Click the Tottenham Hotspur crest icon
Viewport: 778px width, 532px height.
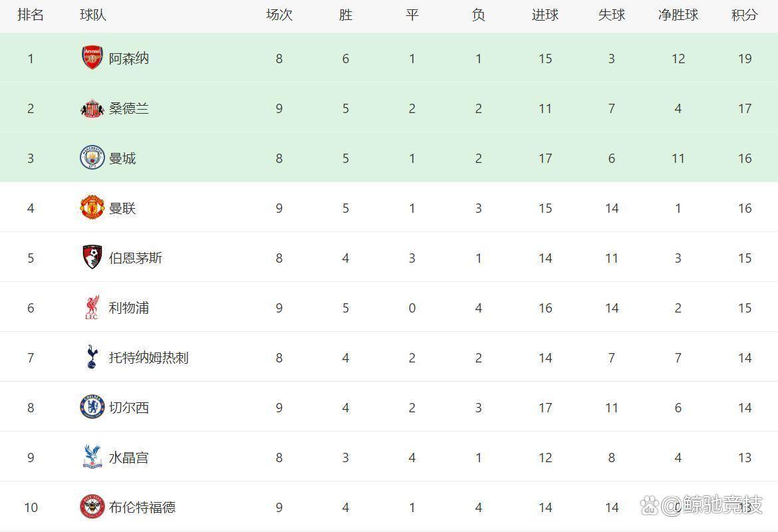click(x=92, y=357)
